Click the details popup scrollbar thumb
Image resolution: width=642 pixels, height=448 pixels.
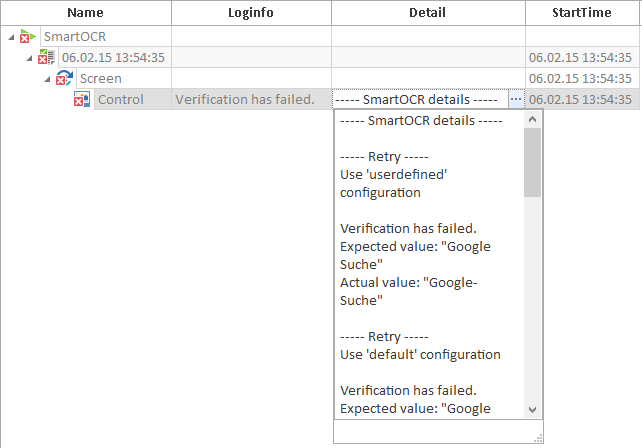click(x=532, y=160)
